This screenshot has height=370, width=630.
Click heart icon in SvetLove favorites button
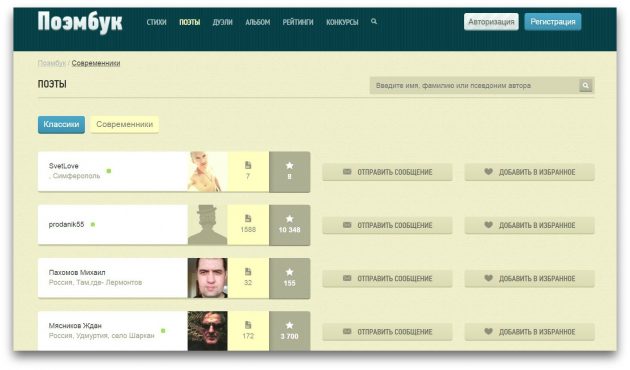coord(488,172)
